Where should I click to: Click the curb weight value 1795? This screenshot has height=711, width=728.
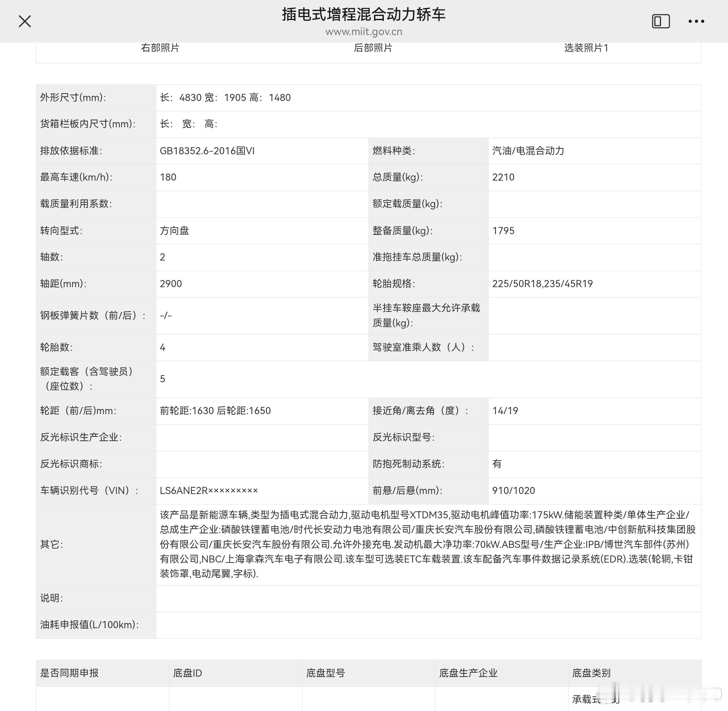503,231
